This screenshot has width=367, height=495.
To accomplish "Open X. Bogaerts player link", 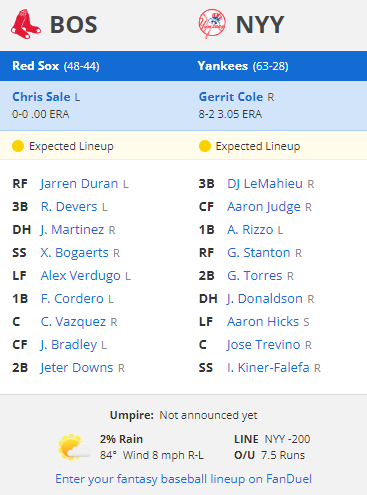I will [x=74, y=253].
